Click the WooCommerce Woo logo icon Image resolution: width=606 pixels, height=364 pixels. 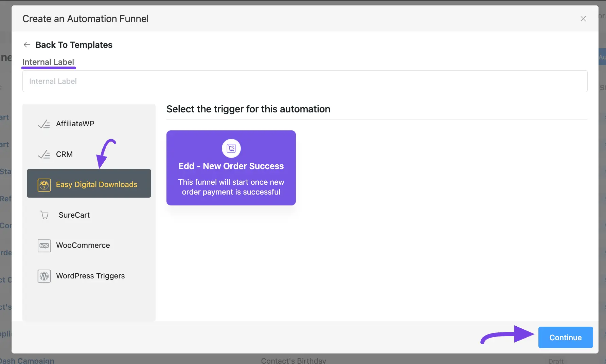44,245
